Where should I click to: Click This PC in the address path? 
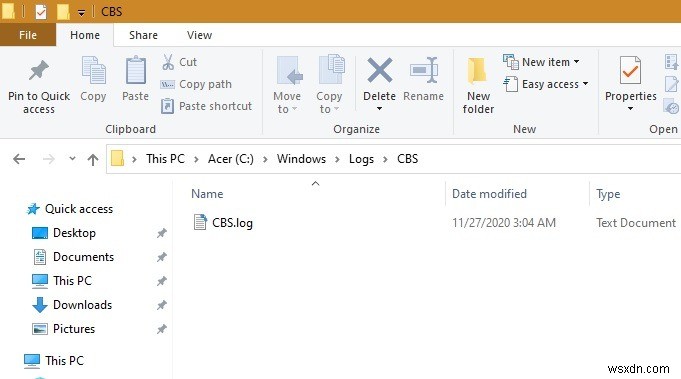click(x=165, y=159)
